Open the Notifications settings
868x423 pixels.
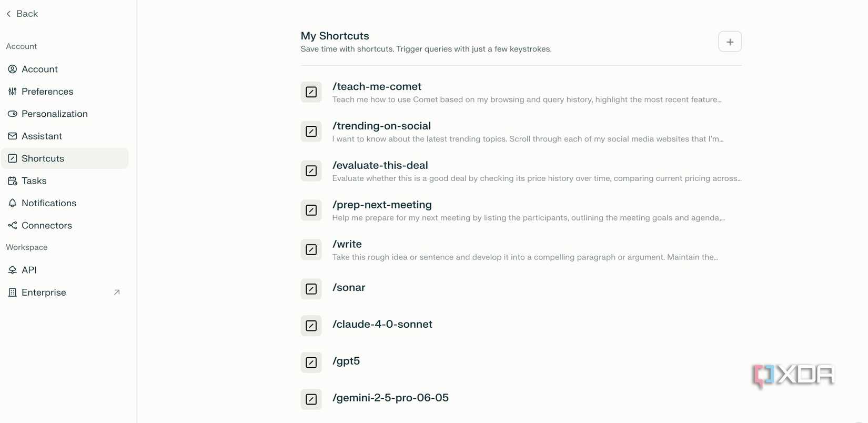[x=48, y=203]
